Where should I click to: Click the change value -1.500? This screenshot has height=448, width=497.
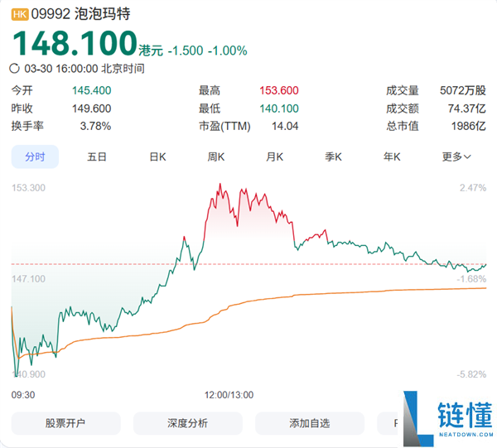point(186,51)
